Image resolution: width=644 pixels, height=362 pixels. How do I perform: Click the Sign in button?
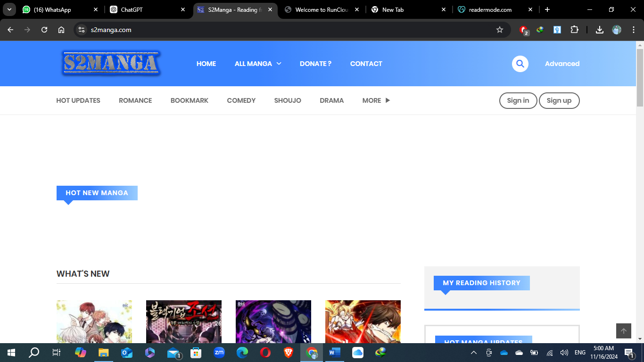[x=518, y=100]
